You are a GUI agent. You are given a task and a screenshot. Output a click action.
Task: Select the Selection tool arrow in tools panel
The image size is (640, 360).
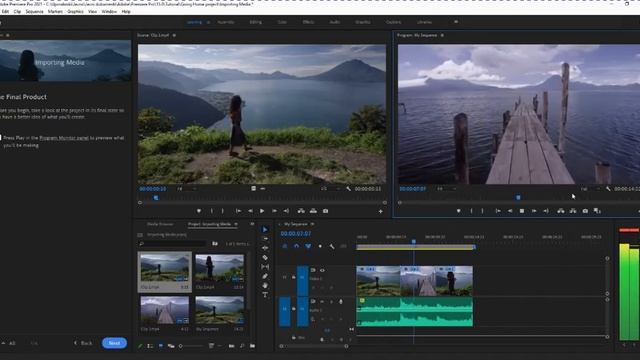[x=265, y=229]
